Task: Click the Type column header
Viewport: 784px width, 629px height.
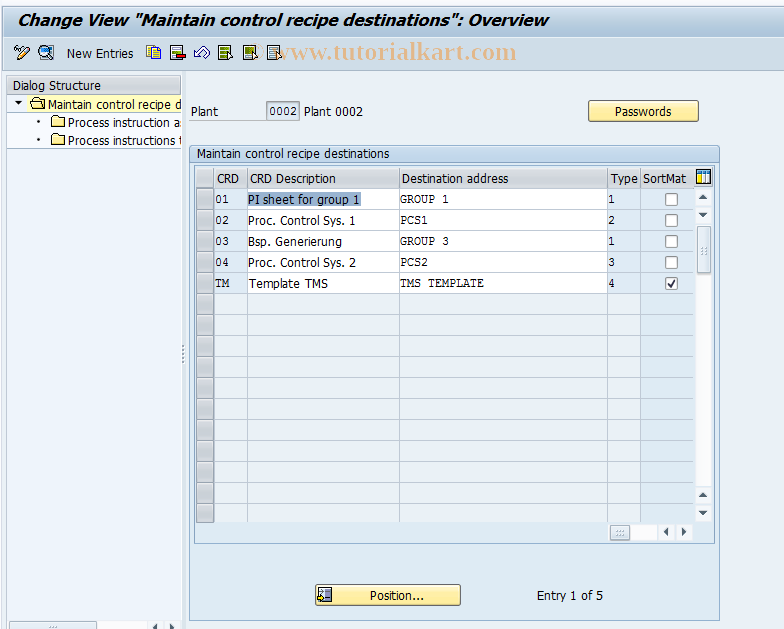Action: [624, 178]
